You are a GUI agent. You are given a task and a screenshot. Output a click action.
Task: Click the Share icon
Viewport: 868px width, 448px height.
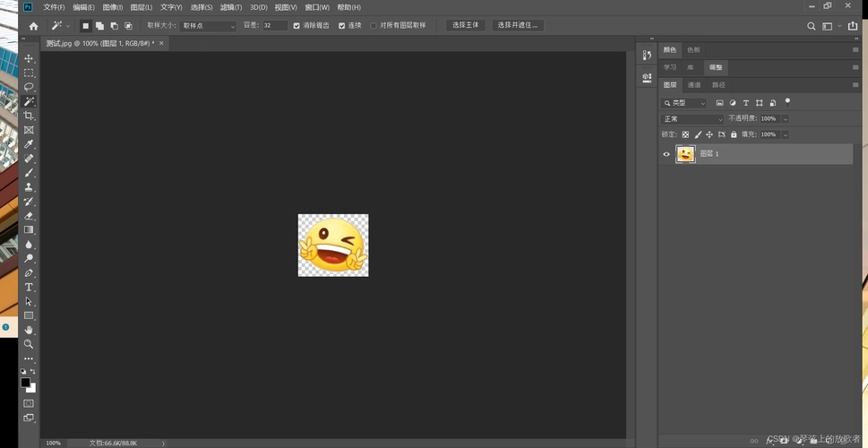(853, 25)
